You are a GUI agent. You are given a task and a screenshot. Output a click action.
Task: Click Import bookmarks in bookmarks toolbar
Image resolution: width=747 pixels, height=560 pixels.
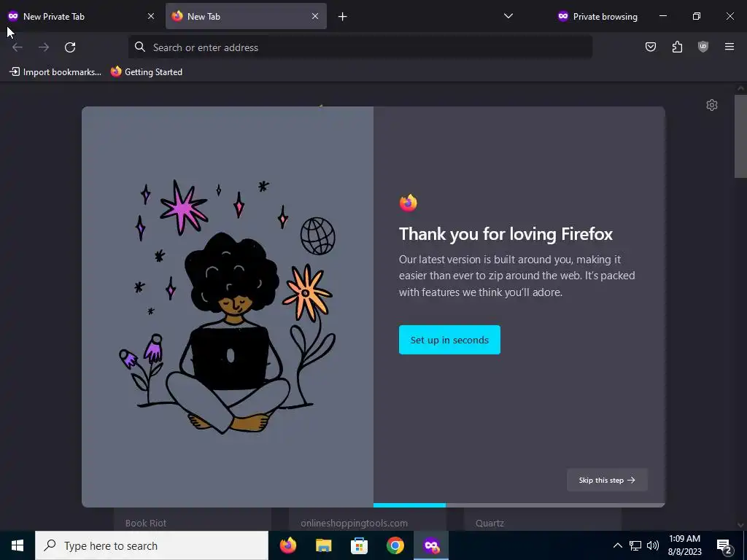tap(55, 72)
